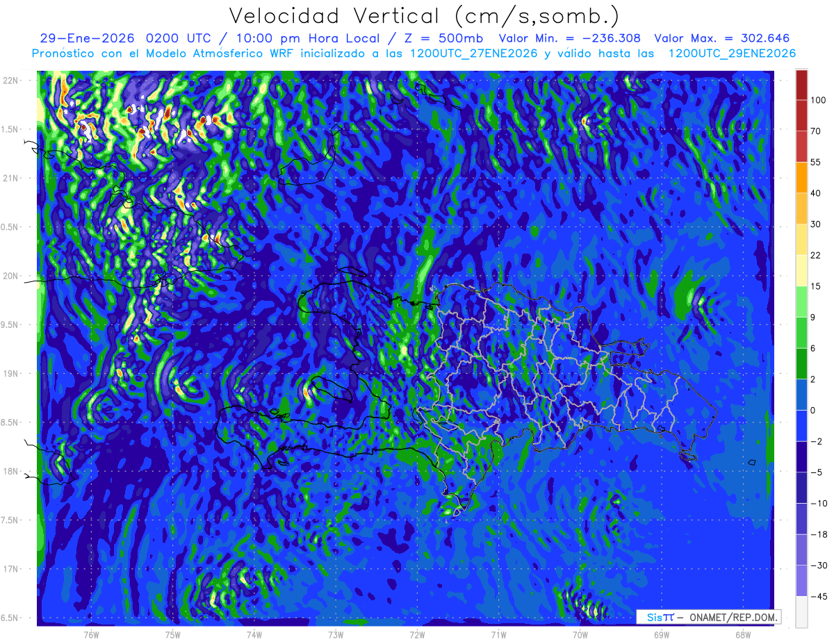The image size is (834, 644).
Task: Click the "40" value on the color bar
Action: coord(817,193)
